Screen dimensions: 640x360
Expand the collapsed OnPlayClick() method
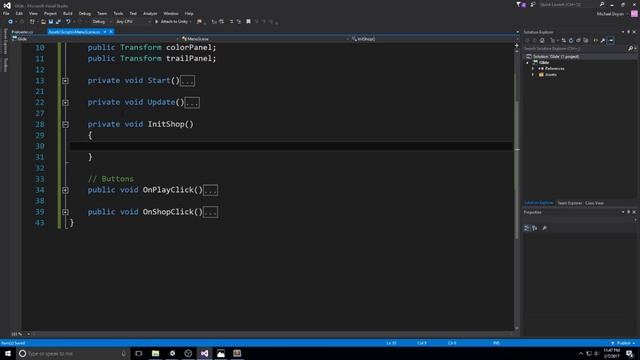65,190
